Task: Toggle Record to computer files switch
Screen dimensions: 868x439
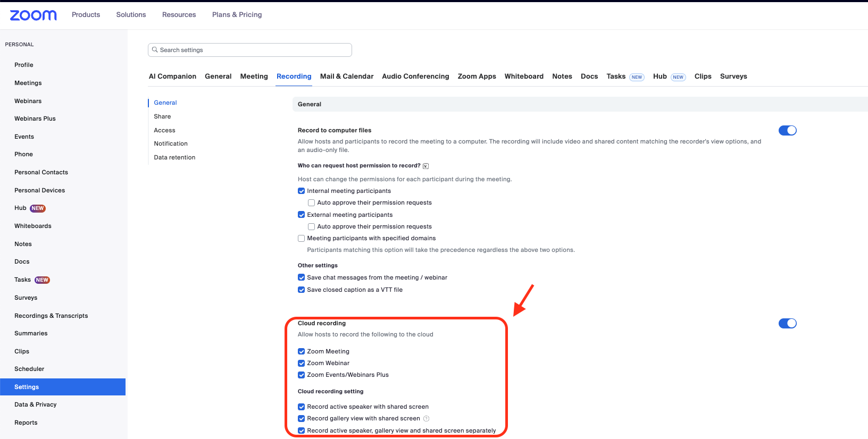Action: coord(787,130)
